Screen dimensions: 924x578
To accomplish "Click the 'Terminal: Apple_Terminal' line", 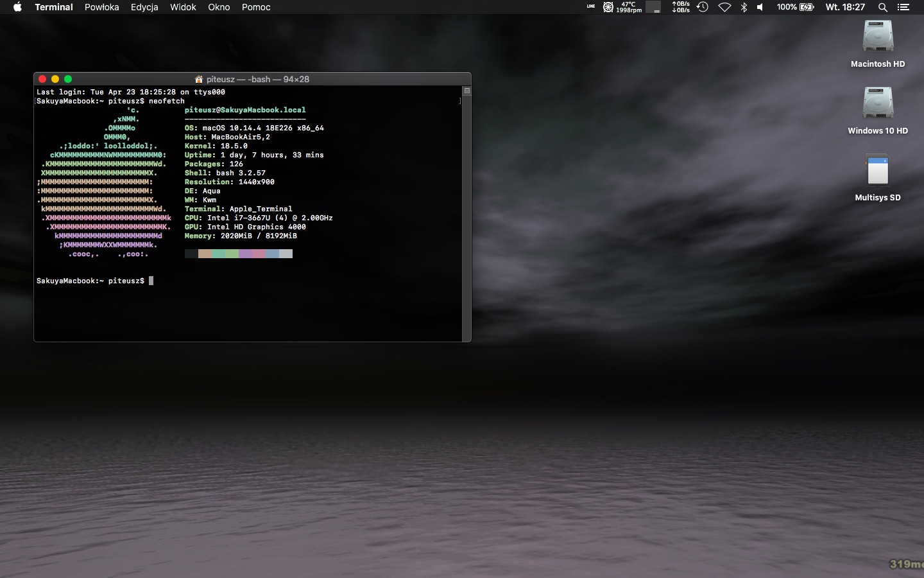I will coord(239,209).
